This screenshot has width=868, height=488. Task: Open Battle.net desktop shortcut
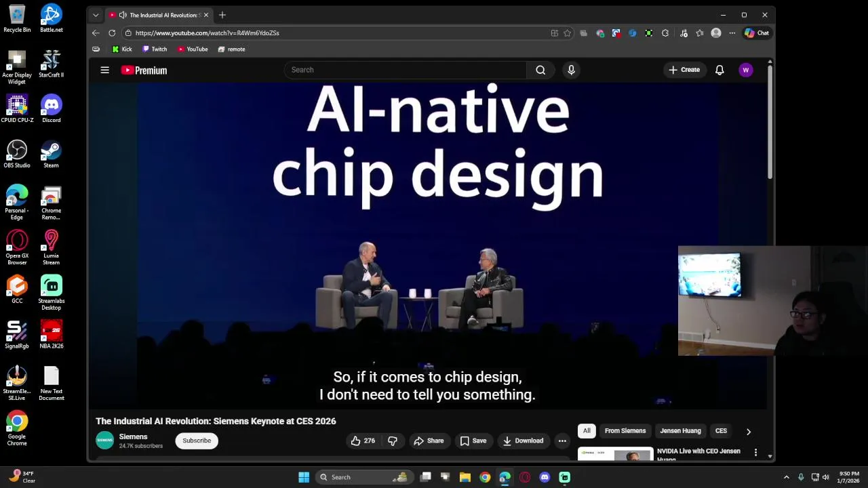[x=51, y=18]
